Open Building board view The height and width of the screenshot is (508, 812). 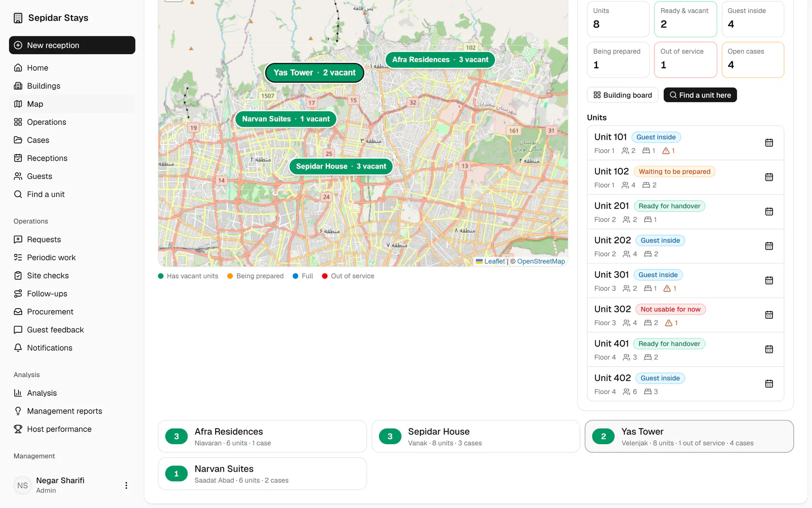623,95
